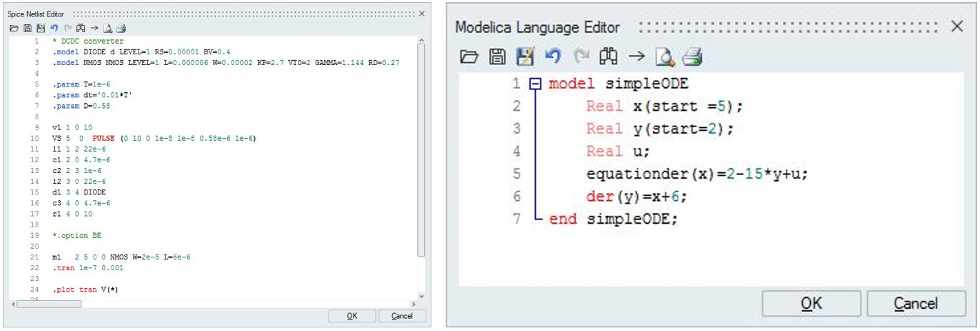Screen dimensions: 980x331
Task: Click horizontal scrollbar thumb in Spice netlist
Action: (49, 304)
